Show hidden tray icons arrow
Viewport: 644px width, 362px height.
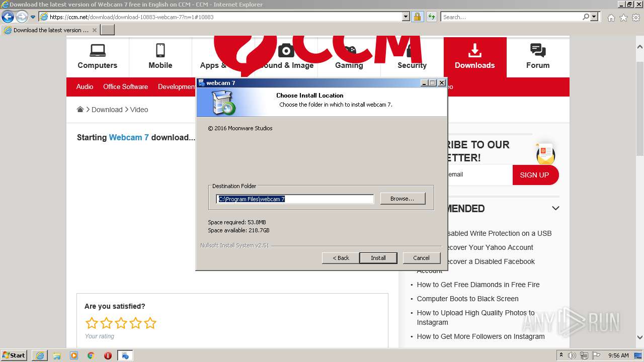coord(561,355)
